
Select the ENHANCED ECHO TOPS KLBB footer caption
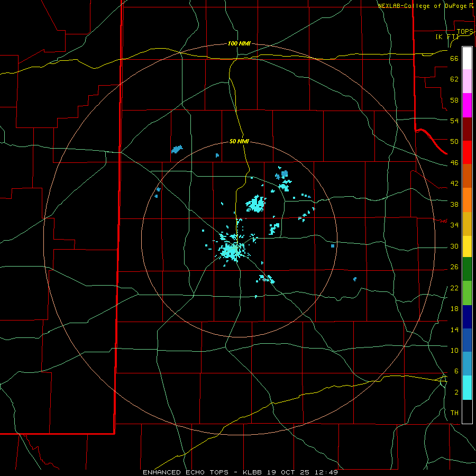(240, 472)
